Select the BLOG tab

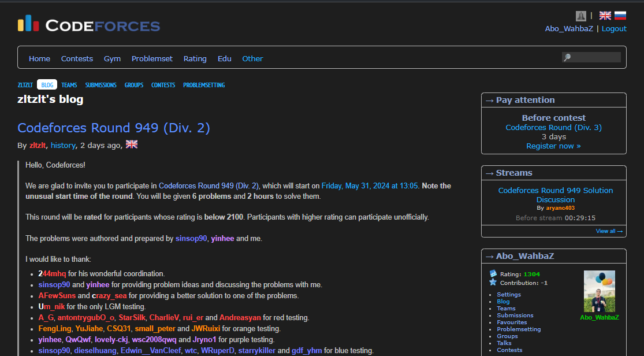pyautogui.click(x=47, y=85)
